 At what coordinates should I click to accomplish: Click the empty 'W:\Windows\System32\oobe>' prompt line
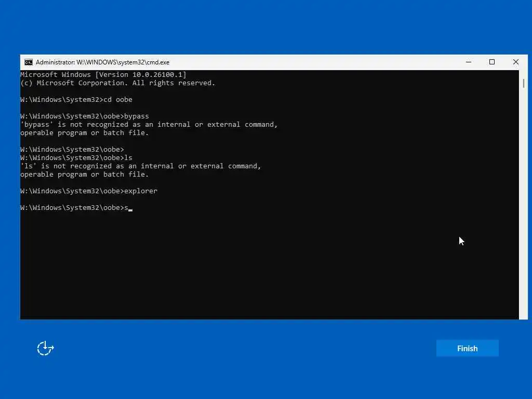click(72, 150)
